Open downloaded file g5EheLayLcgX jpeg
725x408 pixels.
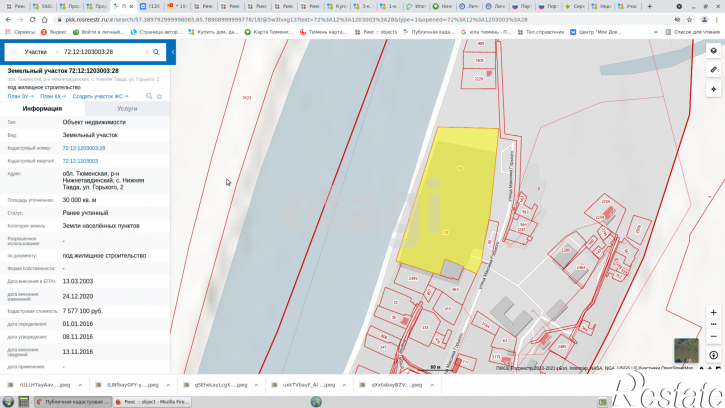(215, 385)
